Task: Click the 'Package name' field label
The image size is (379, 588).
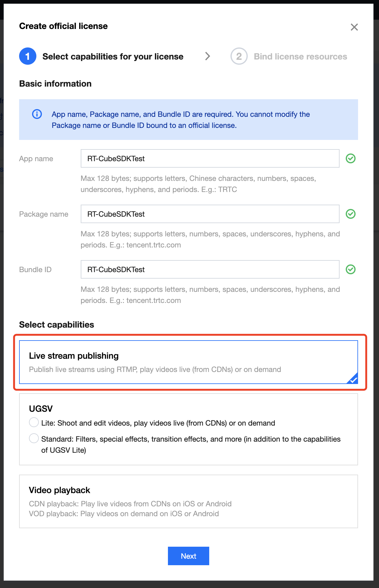Action: coord(44,214)
